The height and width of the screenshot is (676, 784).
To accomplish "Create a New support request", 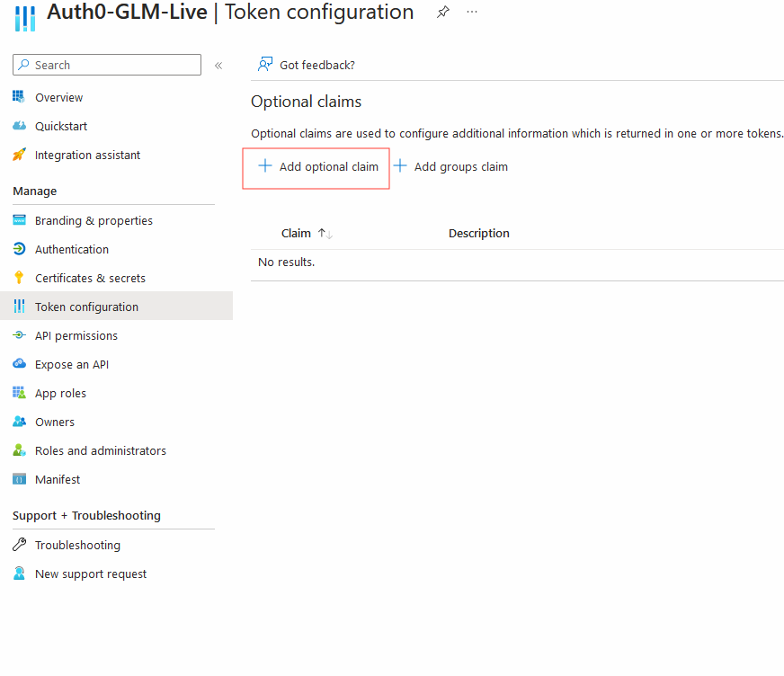I will [91, 574].
